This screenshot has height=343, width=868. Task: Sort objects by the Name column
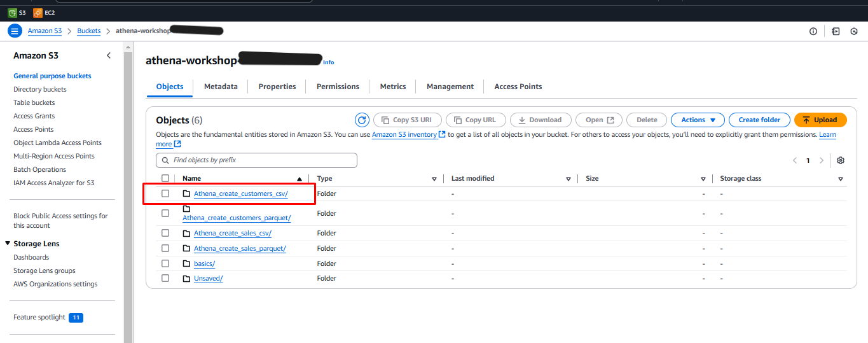(191, 179)
